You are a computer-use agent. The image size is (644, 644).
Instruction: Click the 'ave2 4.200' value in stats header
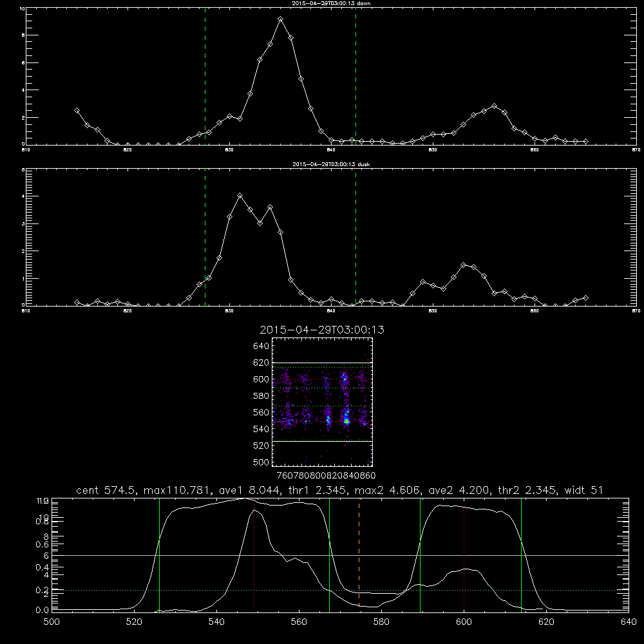click(x=459, y=490)
